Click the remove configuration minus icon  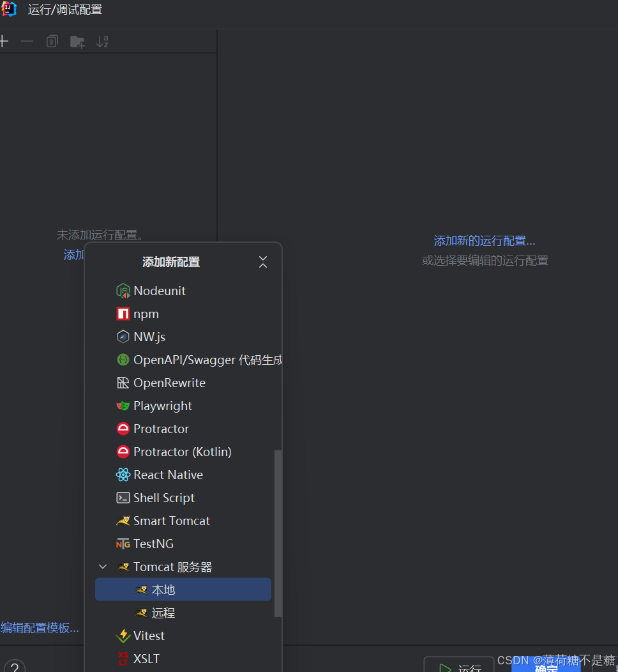coord(26,41)
